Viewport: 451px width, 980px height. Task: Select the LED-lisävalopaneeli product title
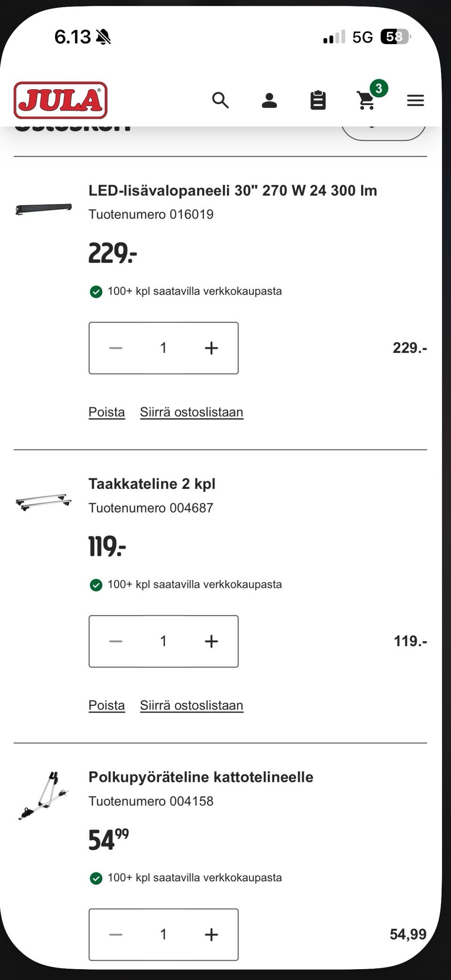pos(232,191)
